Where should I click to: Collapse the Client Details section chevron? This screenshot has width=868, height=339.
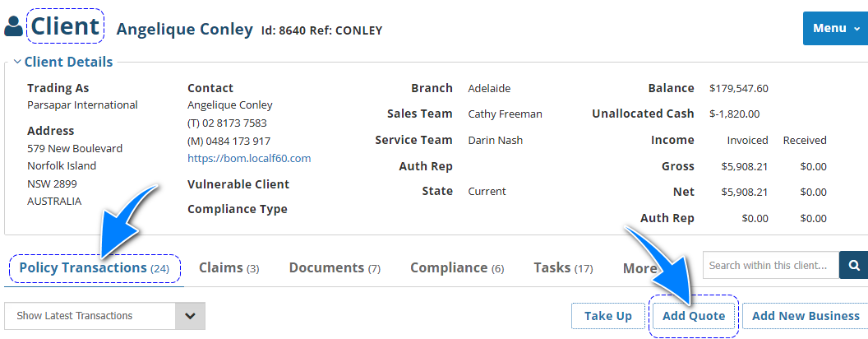point(16,62)
